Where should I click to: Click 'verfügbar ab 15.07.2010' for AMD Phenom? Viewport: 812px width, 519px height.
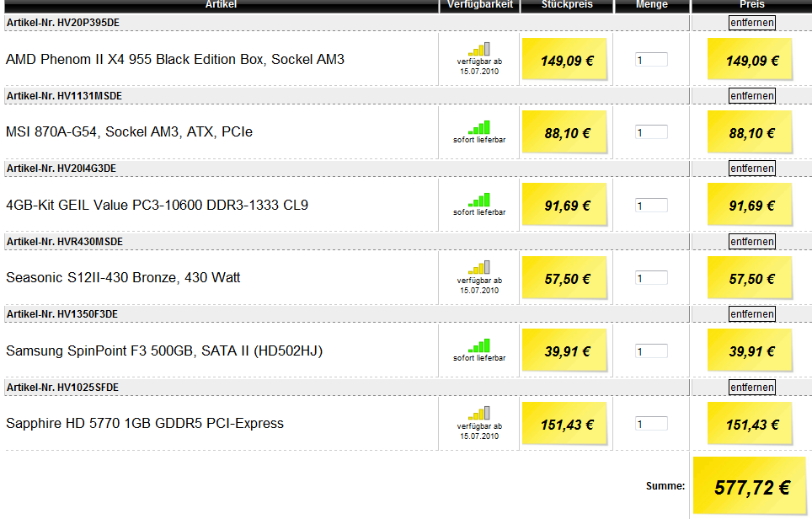[479, 67]
